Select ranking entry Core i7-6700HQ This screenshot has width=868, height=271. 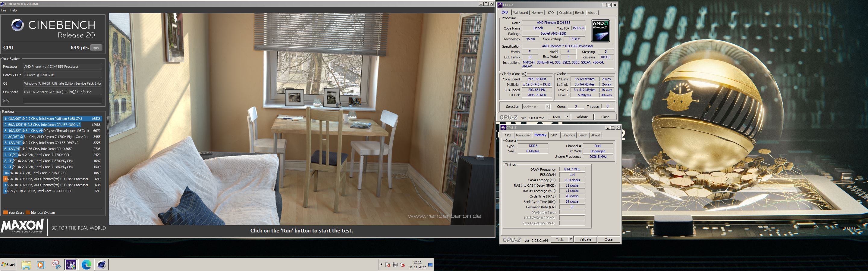pyautogui.click(x=52, y=161)
